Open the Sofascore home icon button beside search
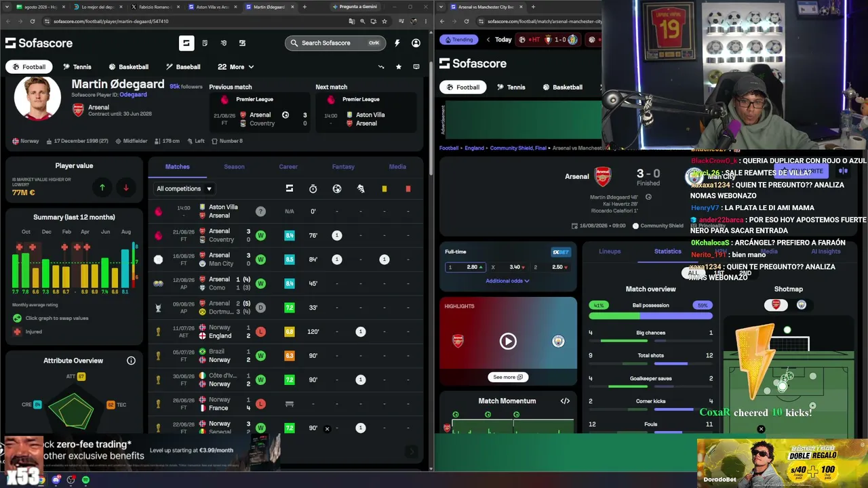This screenshot has width=868, height=488. point(186,43)
